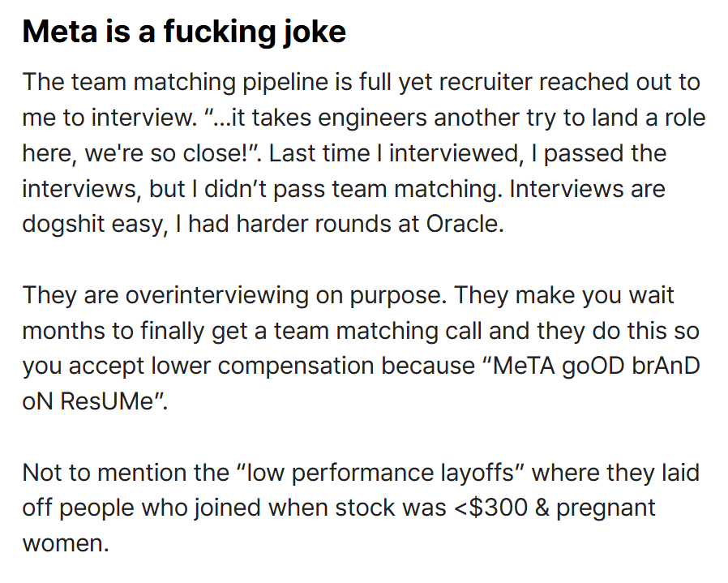Click the final word 'women.'

[66, 544]
